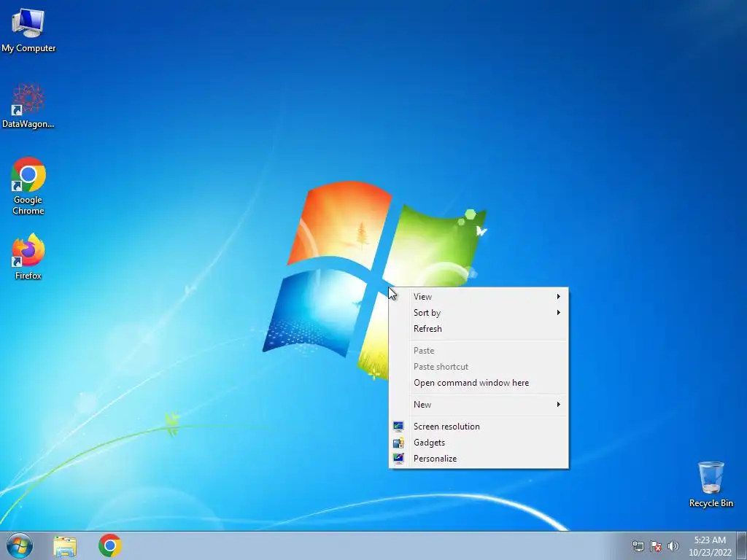Open the Windows Start menu orb

(20, 545)
